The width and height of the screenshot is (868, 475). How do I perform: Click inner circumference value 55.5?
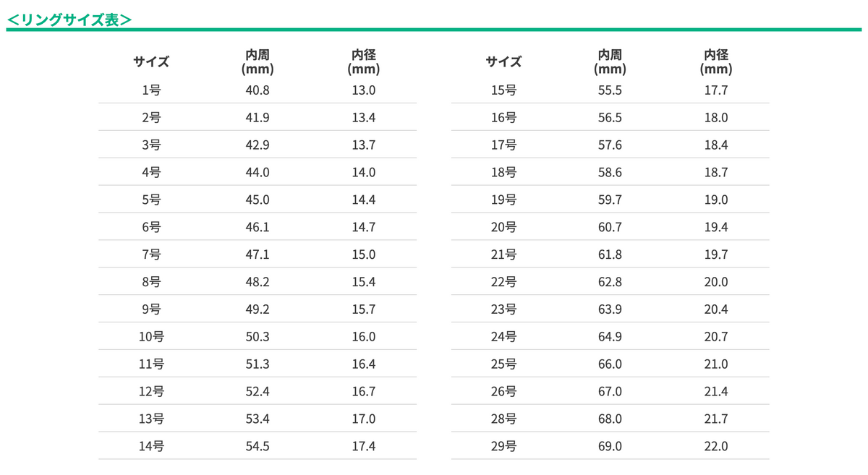[610, 90]
